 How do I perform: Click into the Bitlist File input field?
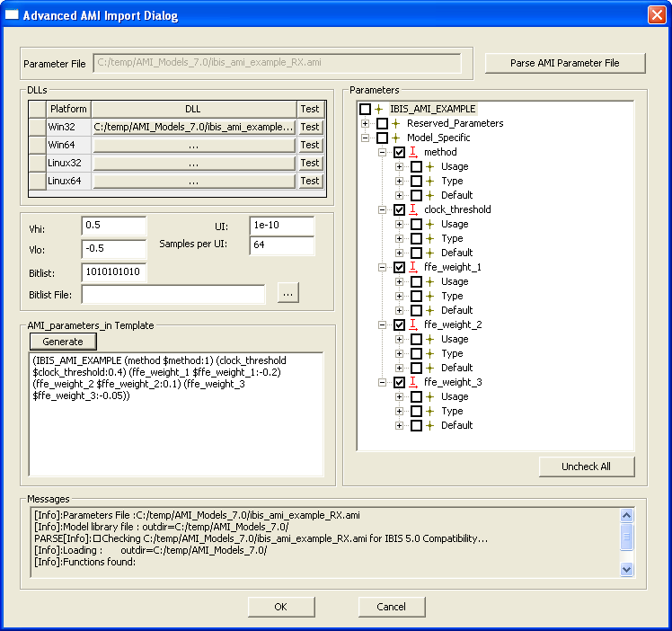coord(173,294)
